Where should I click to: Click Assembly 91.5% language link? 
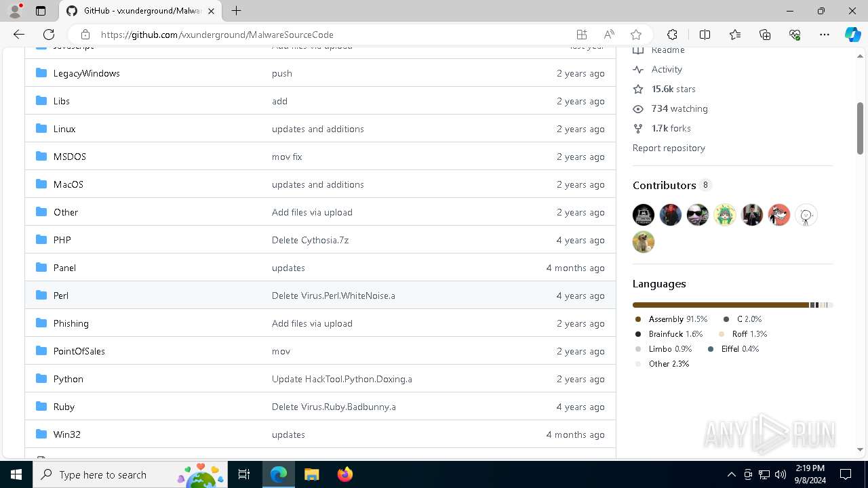click(671, 319)
